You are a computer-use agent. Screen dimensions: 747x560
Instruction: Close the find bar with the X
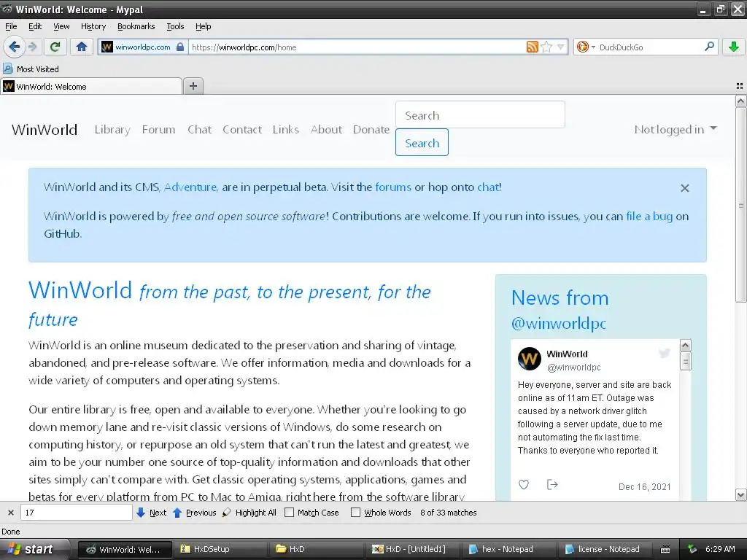pos(10,513)
